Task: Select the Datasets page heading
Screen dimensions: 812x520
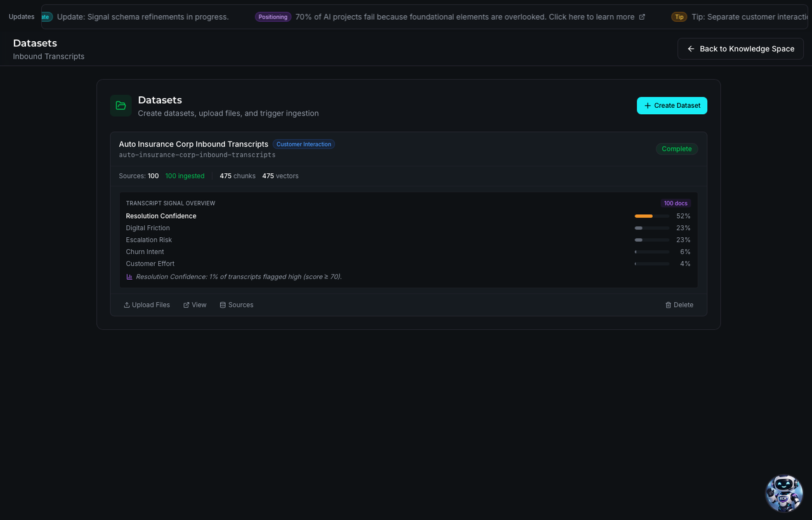Action: (35, 42)
